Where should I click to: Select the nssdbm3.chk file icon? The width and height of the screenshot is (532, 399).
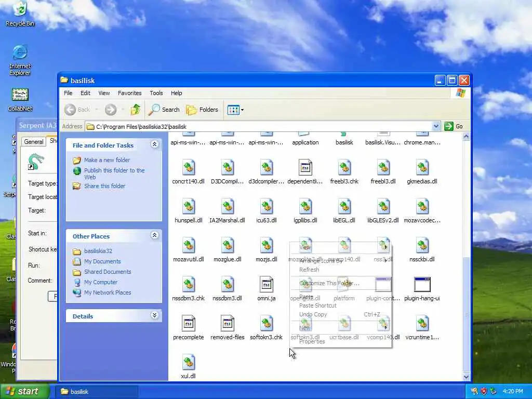[x=188, y=285]
